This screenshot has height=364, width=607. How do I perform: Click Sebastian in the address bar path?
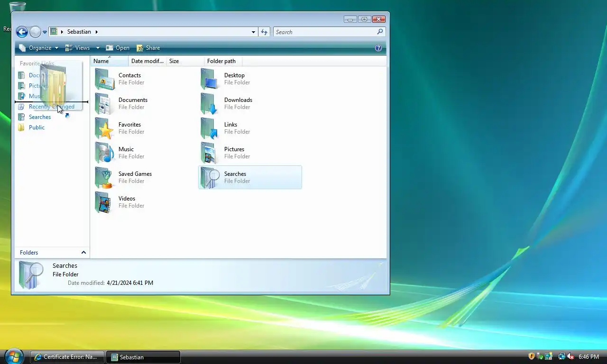coord(79,32)
